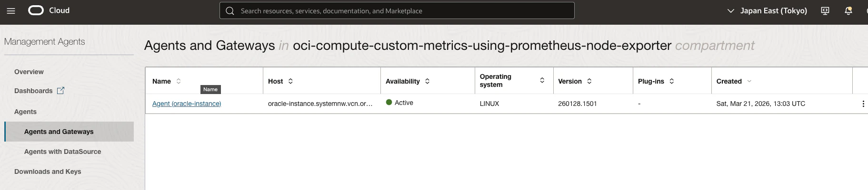Screen dimensions: 868x190
Task: Click the Active availability status
Action: (399, 103)
